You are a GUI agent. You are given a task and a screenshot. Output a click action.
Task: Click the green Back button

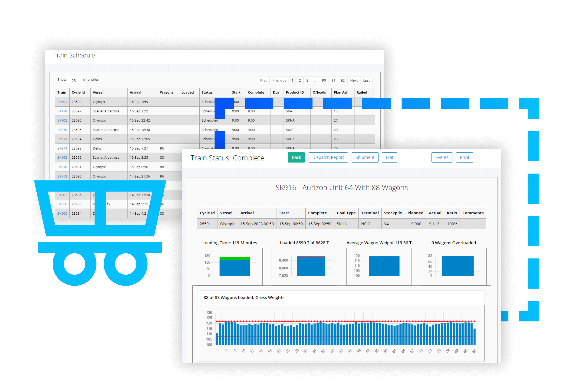tap(296, 158)
